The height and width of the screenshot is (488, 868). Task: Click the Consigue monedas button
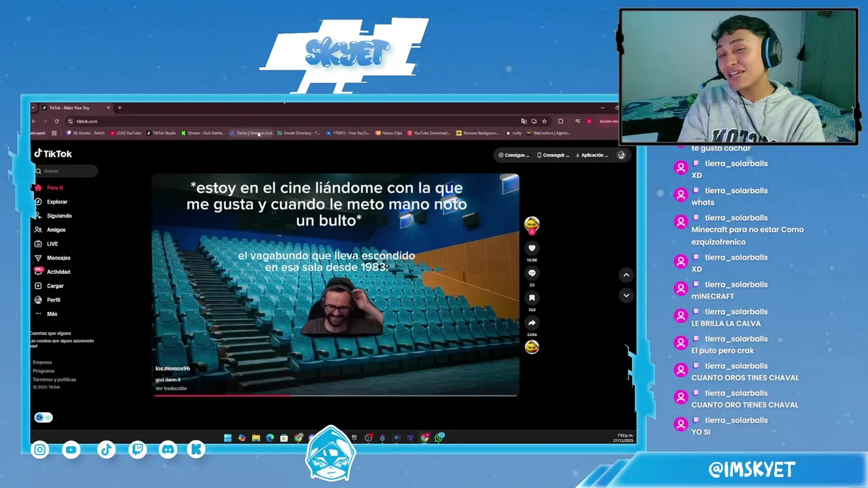click(513, 155)
